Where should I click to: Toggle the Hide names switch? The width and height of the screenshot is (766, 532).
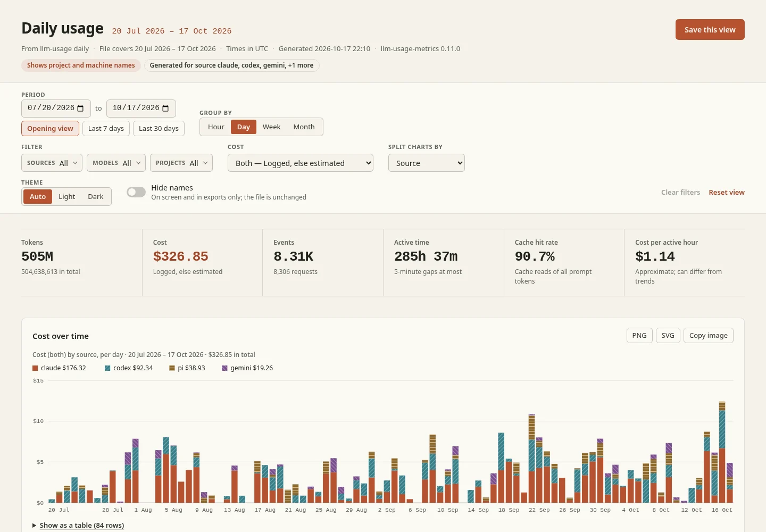pos(136,192)
